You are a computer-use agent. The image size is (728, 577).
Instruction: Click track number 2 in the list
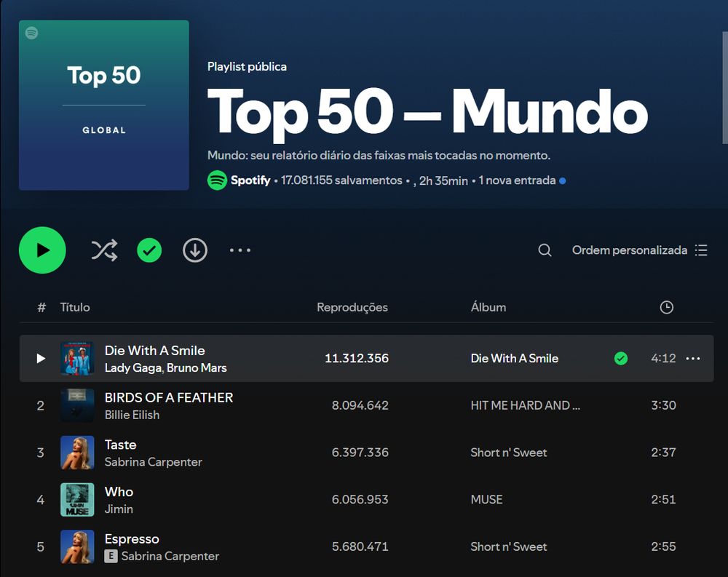[40, 406]
